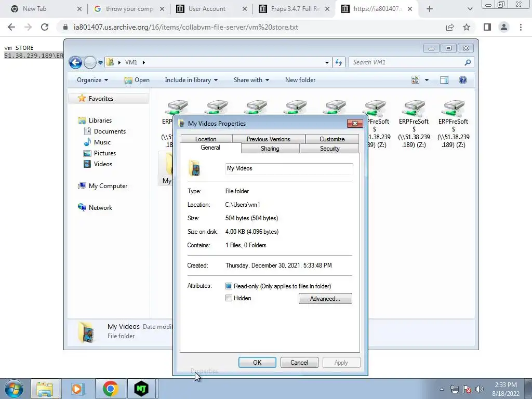Click Chrome icon on taskbar
Image resolution: width=532 pixels, height=399 pixels.
click(x=111, y=389)
